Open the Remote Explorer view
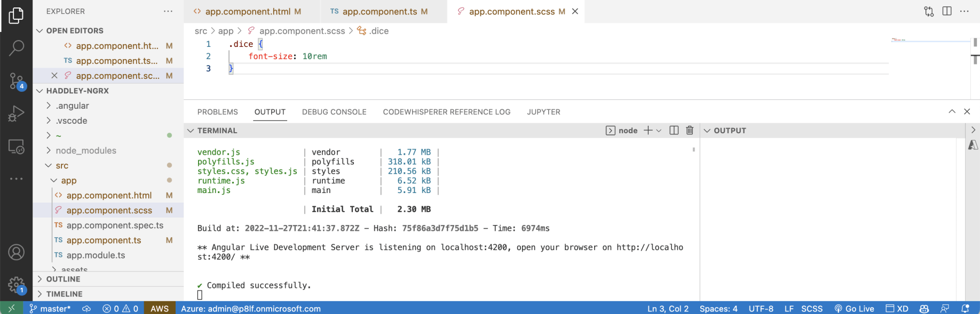Viewport: 980px width, 314px height. coord(16,147)
